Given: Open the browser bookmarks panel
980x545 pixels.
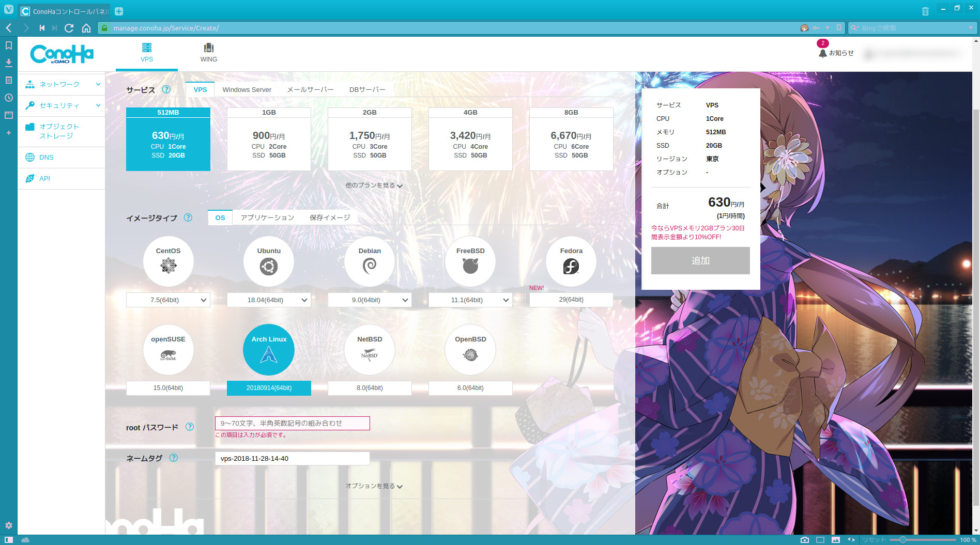Looking at the screenshot, I should 9,45.
